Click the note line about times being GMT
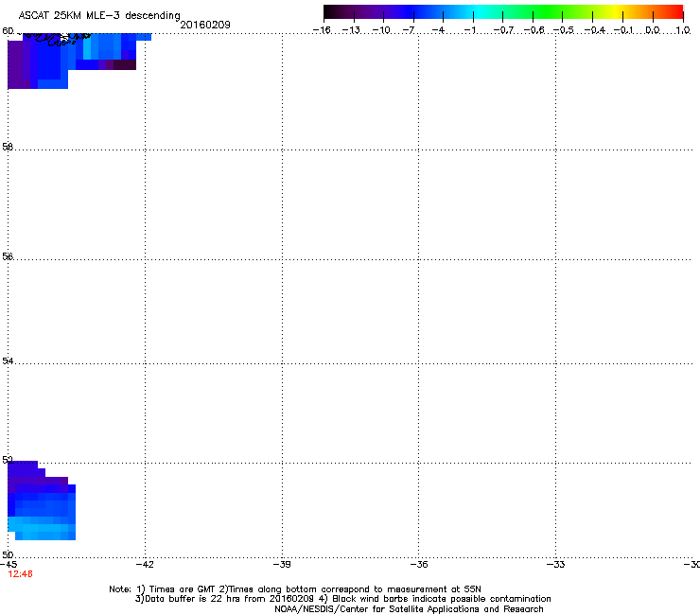The width and height of the screenshot is (700, 615). (x=295, y=589)
